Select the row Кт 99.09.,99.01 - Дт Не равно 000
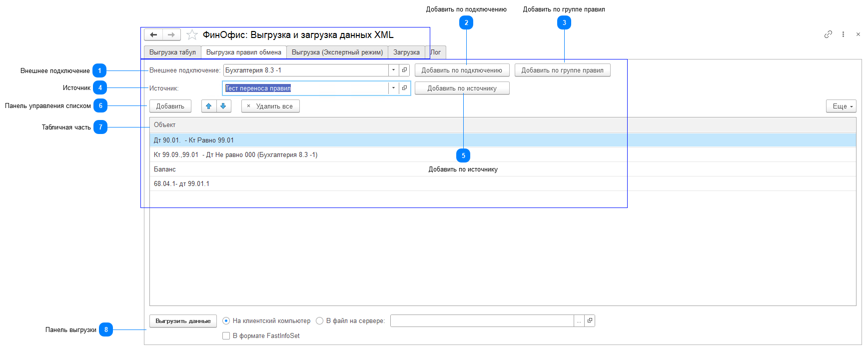 pos(503,154)
